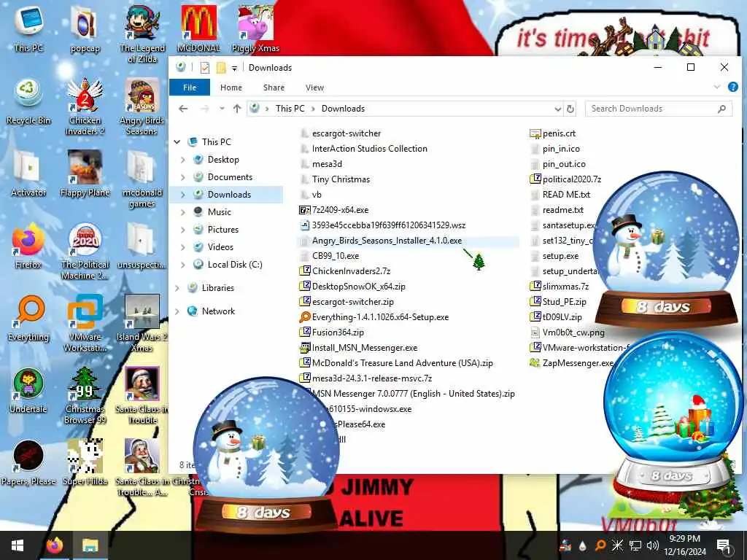This screenshot has width=747, height=560.
Task: Go up one folder level
Action: (x=237, y=109)
